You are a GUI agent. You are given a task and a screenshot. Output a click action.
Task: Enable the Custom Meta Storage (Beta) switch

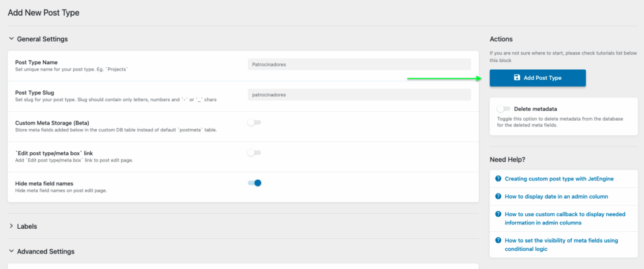254,123
